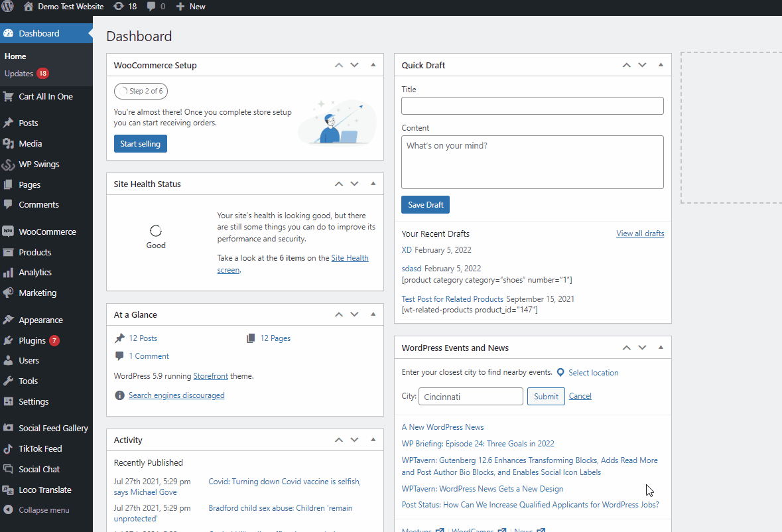The width and height of the screenshot is (782, 532).
Task: Click the Users person icon in sidebar
Action: tap(8, 360)
